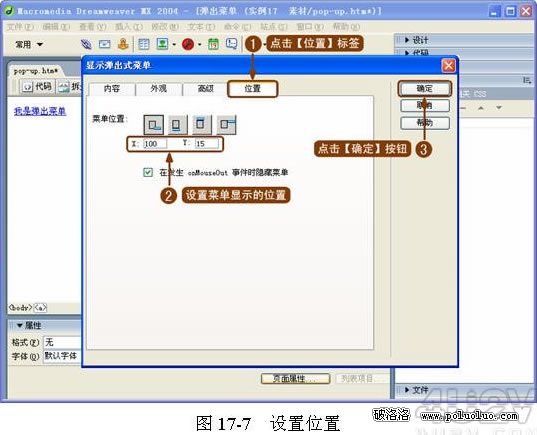Click the X position input field
The width and height of the screenshot is (537, 435).
click(155, 144)
